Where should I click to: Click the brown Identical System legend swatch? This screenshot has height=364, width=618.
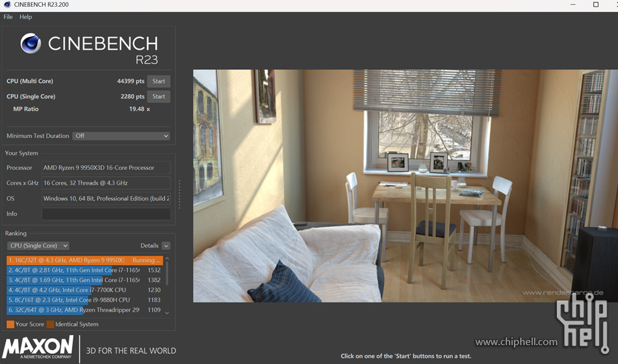50,324
